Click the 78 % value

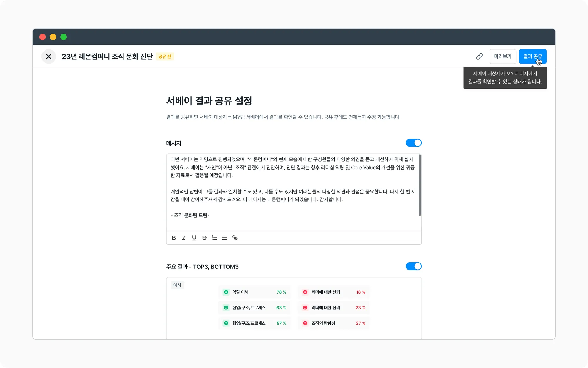coord(281,292)
